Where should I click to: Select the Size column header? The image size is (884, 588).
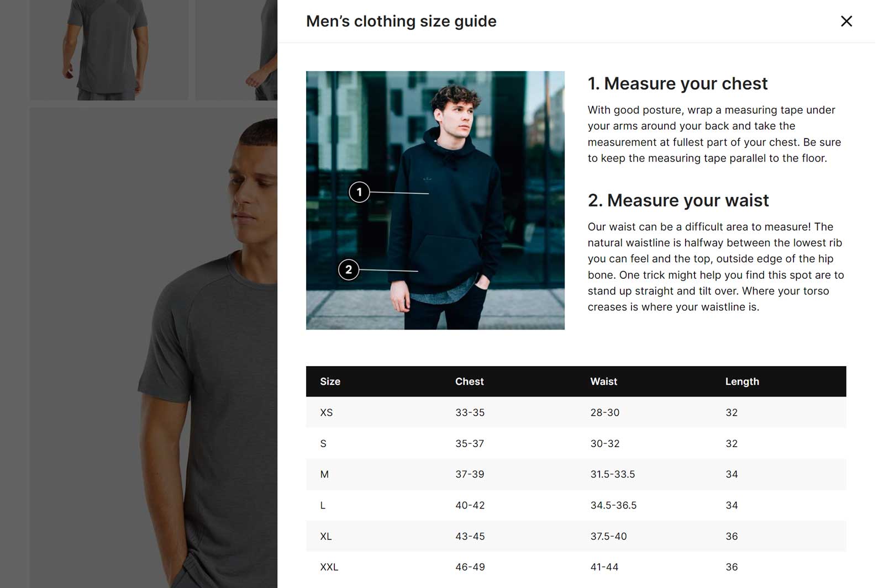click(330, 382)
